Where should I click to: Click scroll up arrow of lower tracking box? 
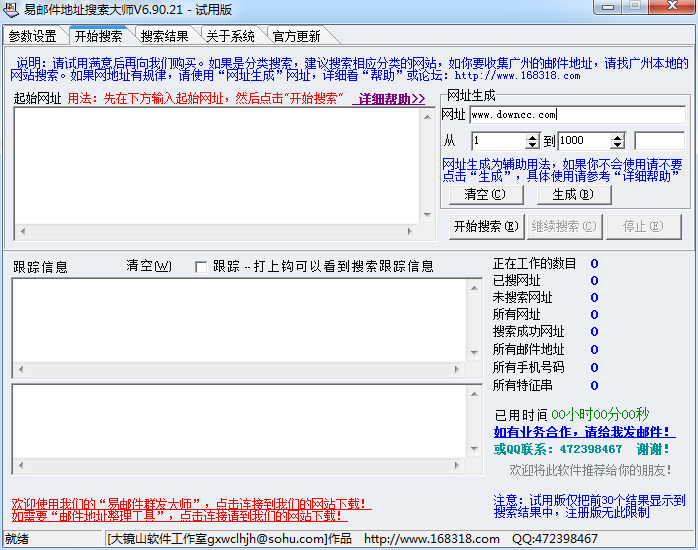(x=474, y=394)
